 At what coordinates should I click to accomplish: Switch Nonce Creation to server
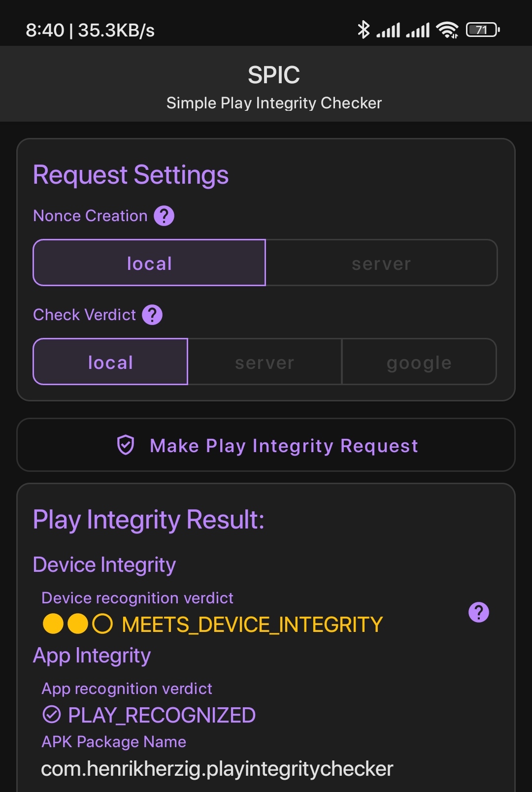coord(381,263)
